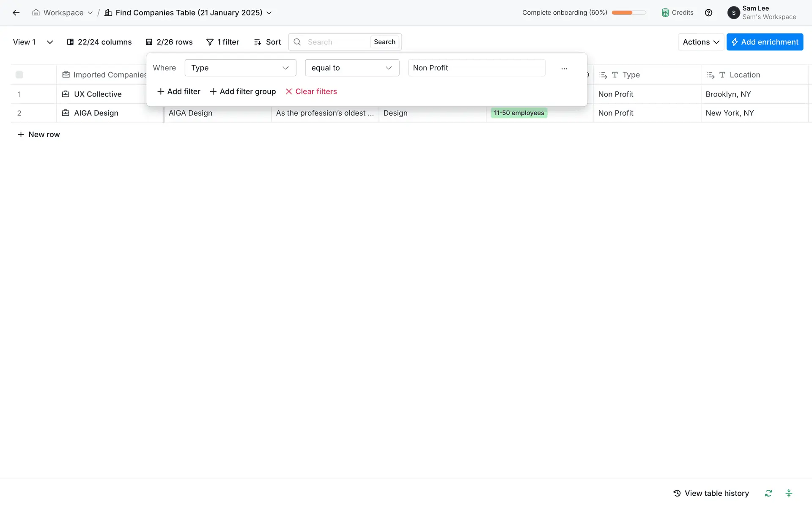Open the Actions dropdown menu
Screen dimensions: 812x508
(x=701, y=42)
